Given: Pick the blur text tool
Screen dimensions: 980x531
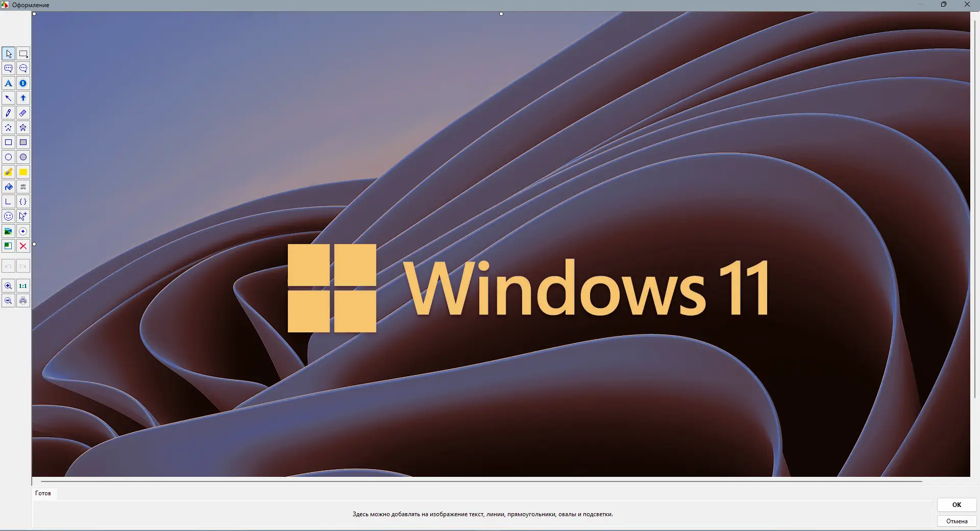Looking at the screenshot, I should (x=23, y=187).
